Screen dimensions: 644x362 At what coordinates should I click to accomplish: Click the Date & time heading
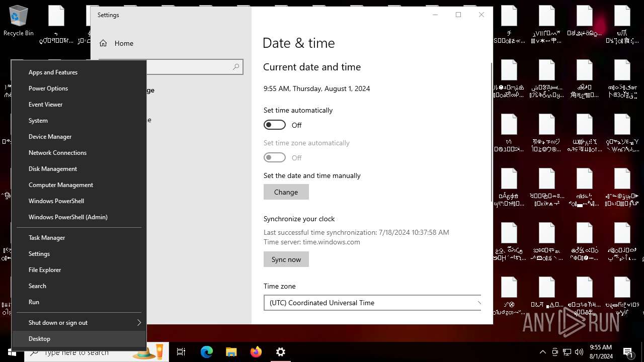coord(299,43)
